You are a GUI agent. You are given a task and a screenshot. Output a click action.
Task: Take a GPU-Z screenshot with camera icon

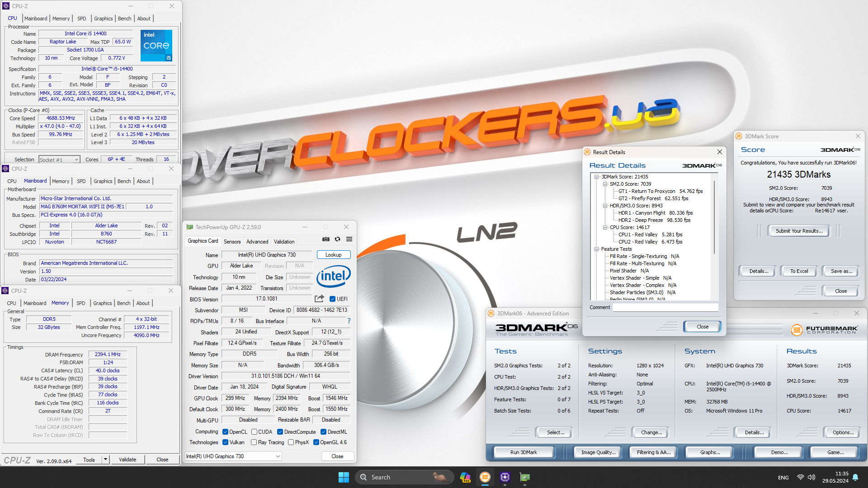click(325, 239)
